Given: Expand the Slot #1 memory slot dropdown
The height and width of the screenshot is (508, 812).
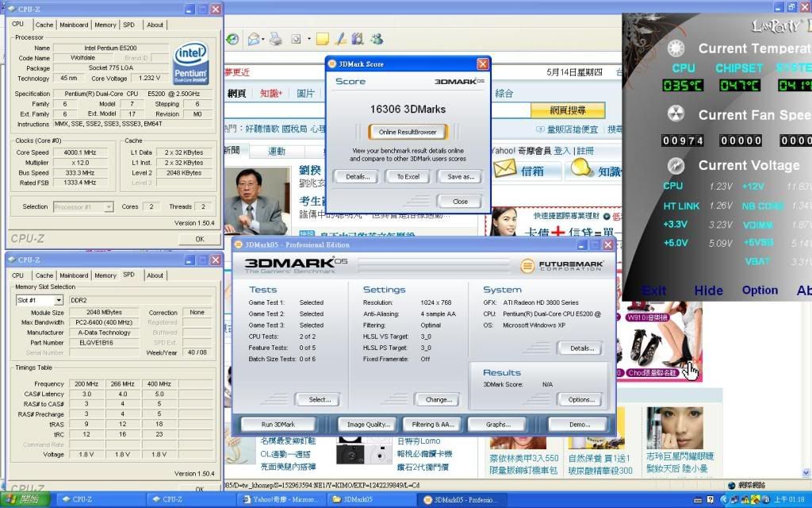Looking at the screenshot, I should tap(59, 300).
